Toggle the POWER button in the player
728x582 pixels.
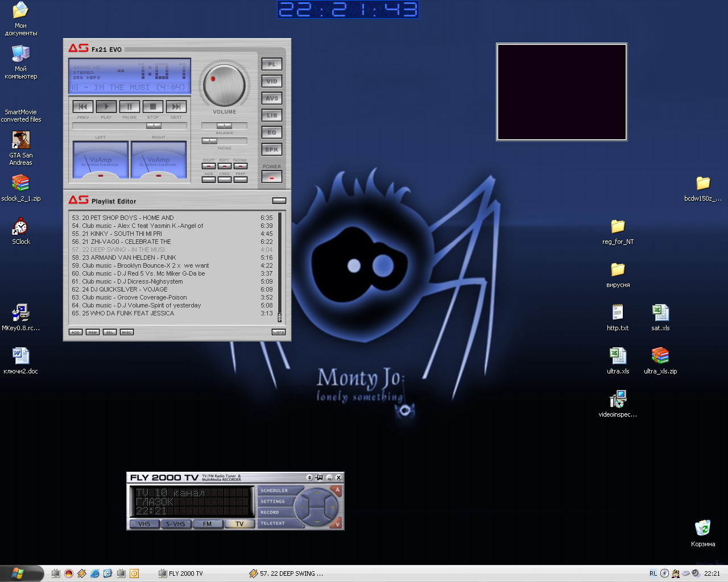tap(272, 177)
